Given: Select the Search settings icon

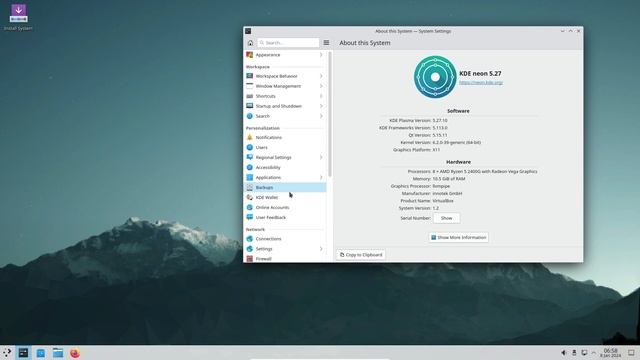Looking at the screenshot, I should 250,116.
